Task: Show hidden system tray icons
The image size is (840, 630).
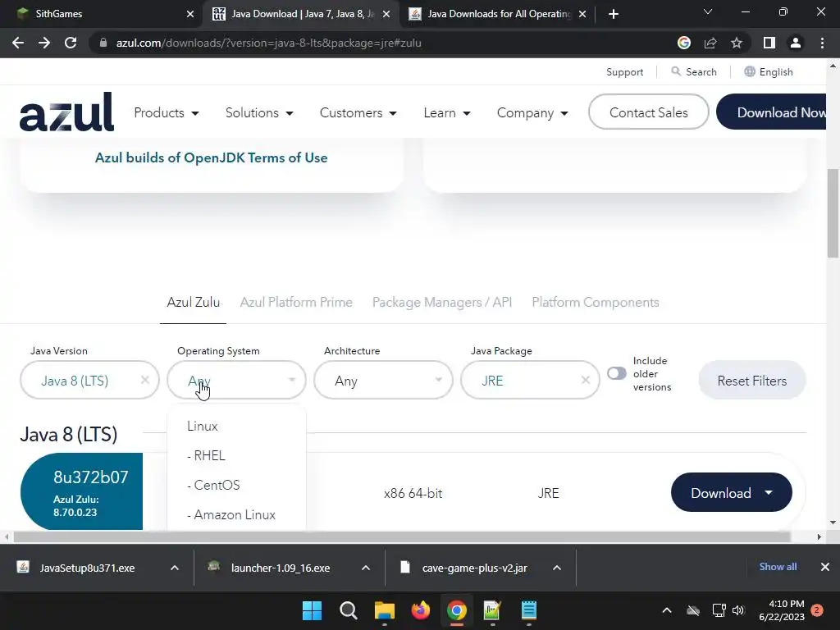Action: click(x=666, y=610)
